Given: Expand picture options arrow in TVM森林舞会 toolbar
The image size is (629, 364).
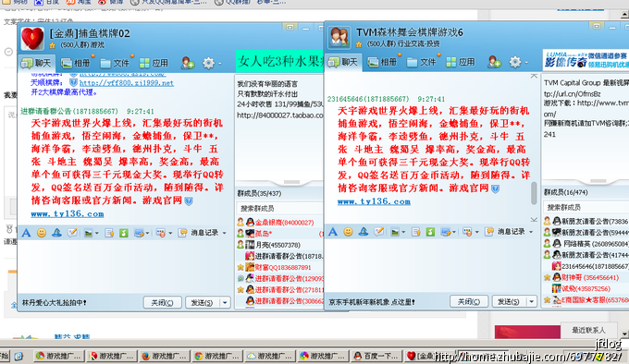Looking at the screenshot, I should 403,232.
